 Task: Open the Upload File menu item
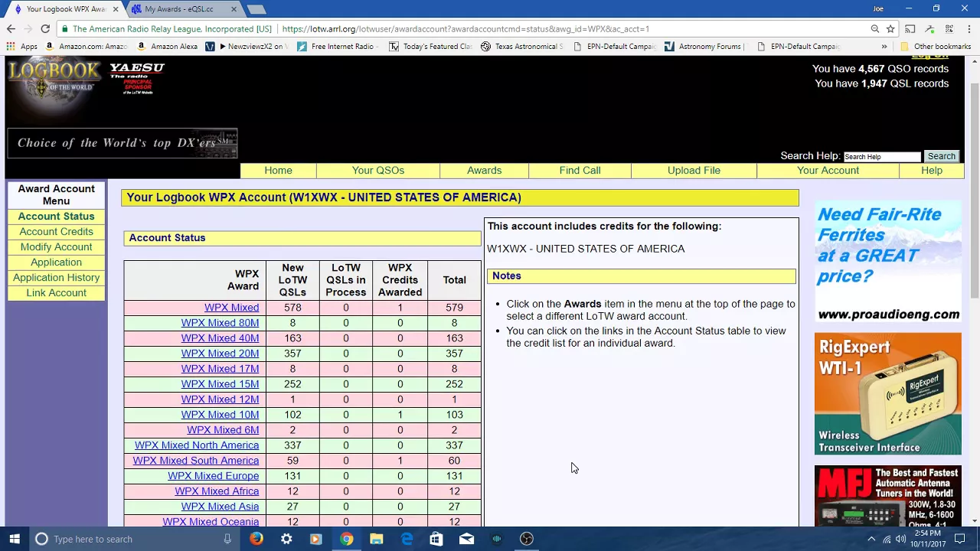click(x=694, y=171)
